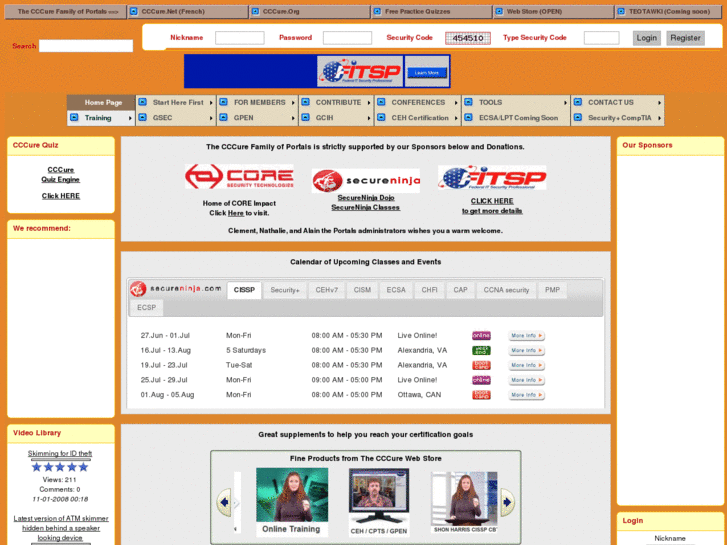The height and width of the screenshot is (545, 727).
Task: Expand the CONFERENCES menu arrow
Action: pyautogui.click(x=456, y=103)
